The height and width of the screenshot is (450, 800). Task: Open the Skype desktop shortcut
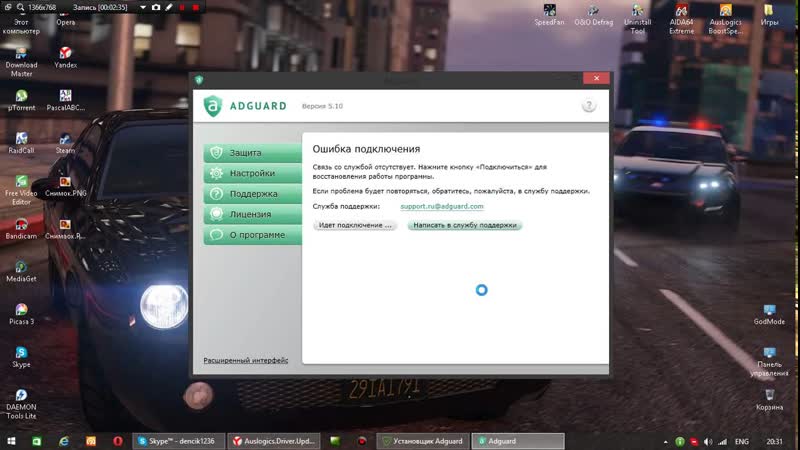[21, 357]
